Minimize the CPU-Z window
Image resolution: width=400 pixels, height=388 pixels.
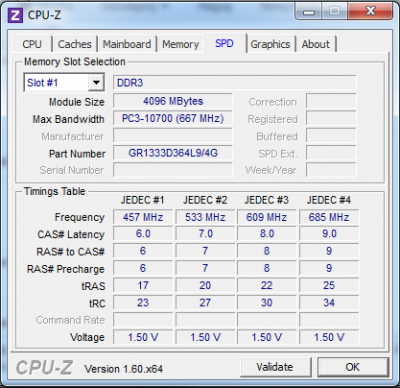(x=309, y=12)
